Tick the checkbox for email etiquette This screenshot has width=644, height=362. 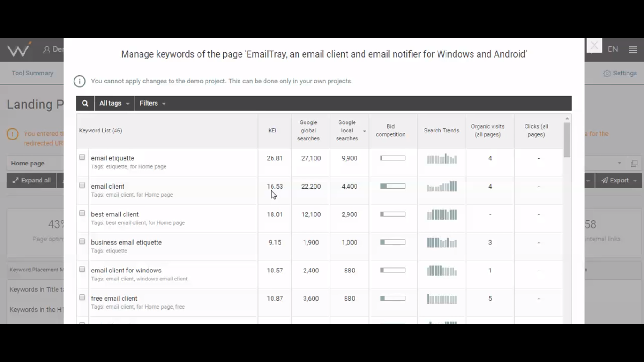(82, 157)
